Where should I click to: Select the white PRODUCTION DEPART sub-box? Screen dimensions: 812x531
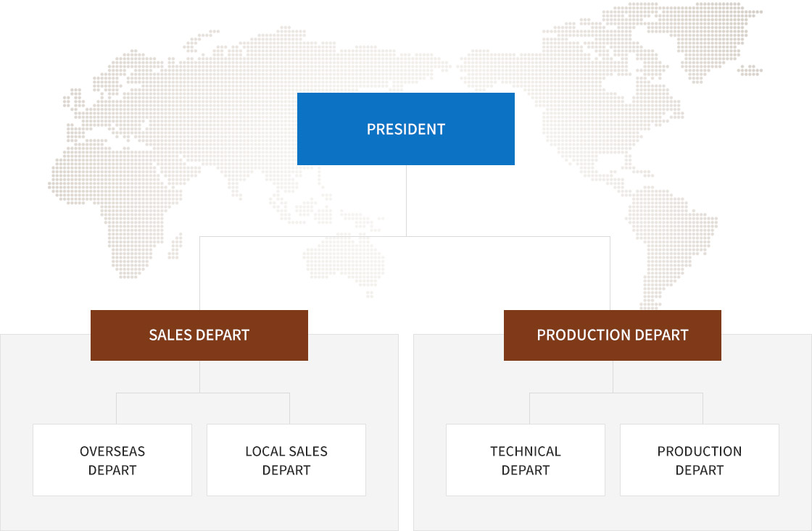pos(700,460)
